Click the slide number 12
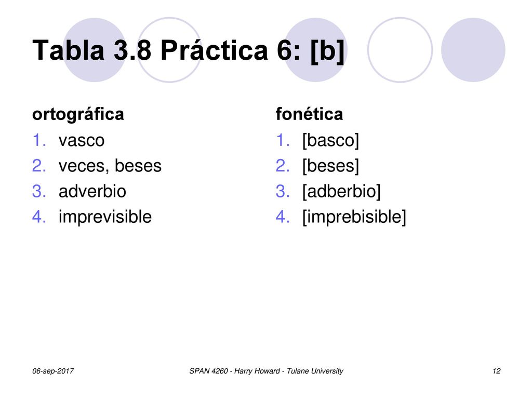 pyautogui.click(x=496, y=371)
